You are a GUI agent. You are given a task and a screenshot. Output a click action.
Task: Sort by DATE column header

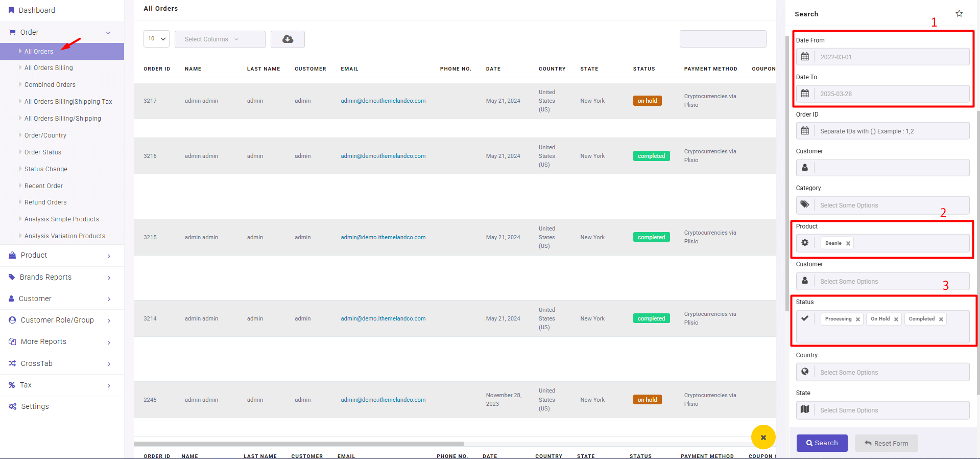point(493,69)
